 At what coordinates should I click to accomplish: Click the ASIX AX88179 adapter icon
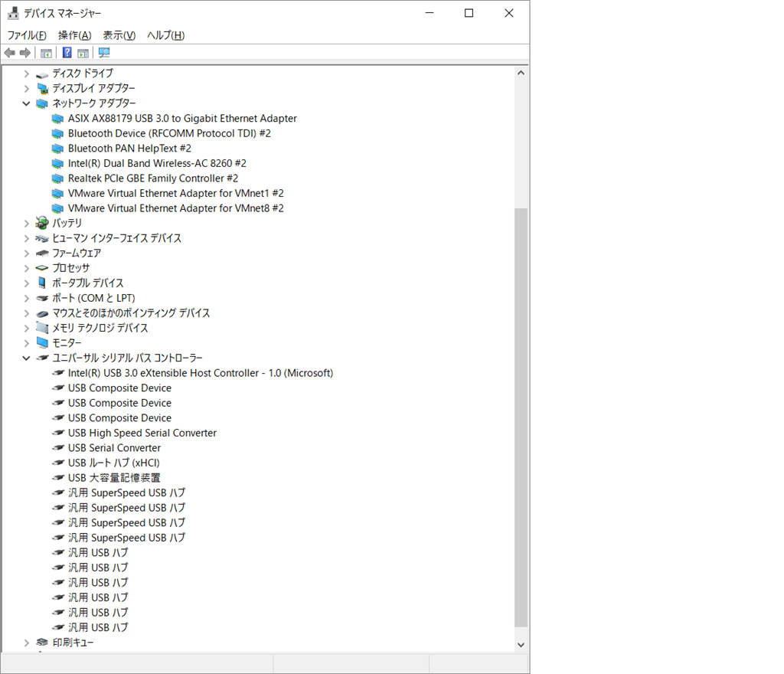click(58, 119)
